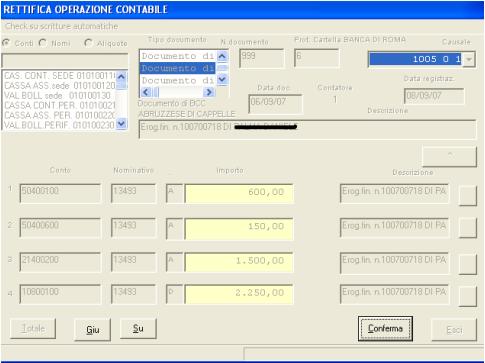Viewport: 485px width, 363px height.
Task: Click the caret button under Descrizione field
Action: coord(449,156)
